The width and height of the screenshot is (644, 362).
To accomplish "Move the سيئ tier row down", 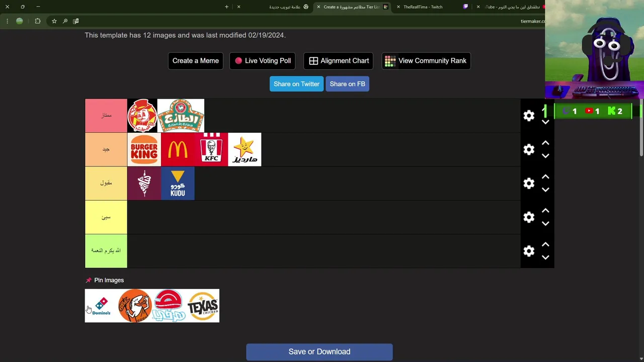I will [x=545, y=223].
